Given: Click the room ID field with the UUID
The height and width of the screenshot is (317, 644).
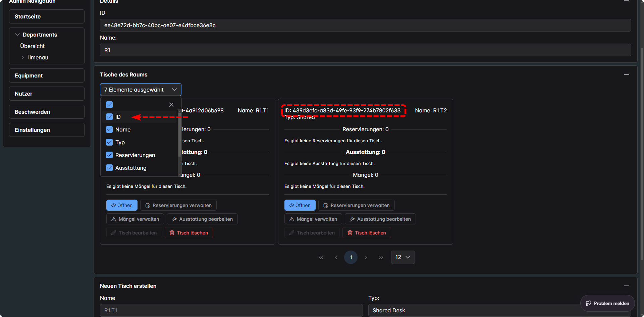Looking at the screenshot, I should coord(366,25).
